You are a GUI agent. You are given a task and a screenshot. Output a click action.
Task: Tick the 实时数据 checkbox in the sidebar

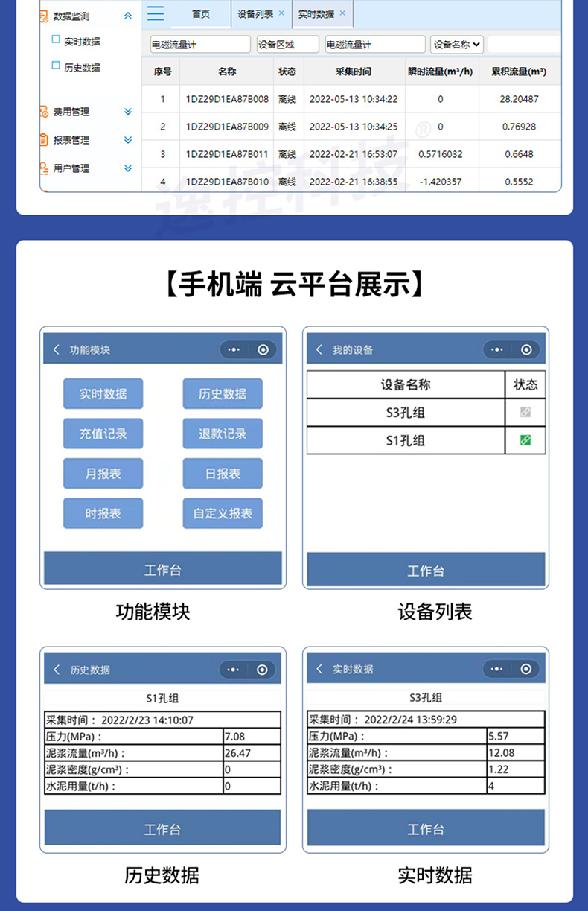click(x=56, y=40)
